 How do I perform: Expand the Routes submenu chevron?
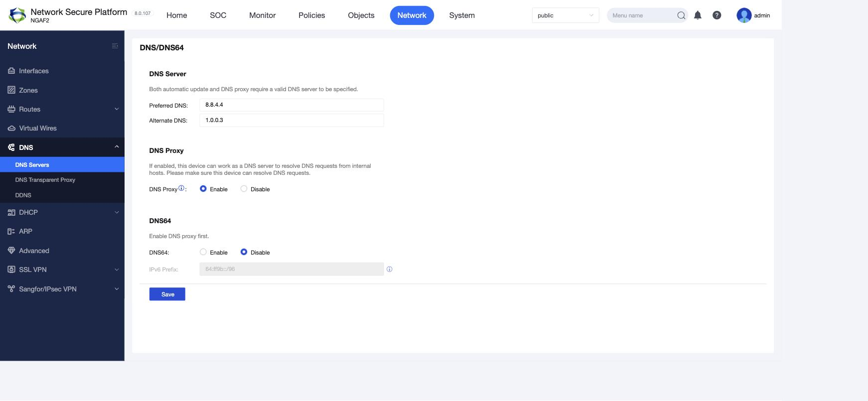(x=117, y=109)
